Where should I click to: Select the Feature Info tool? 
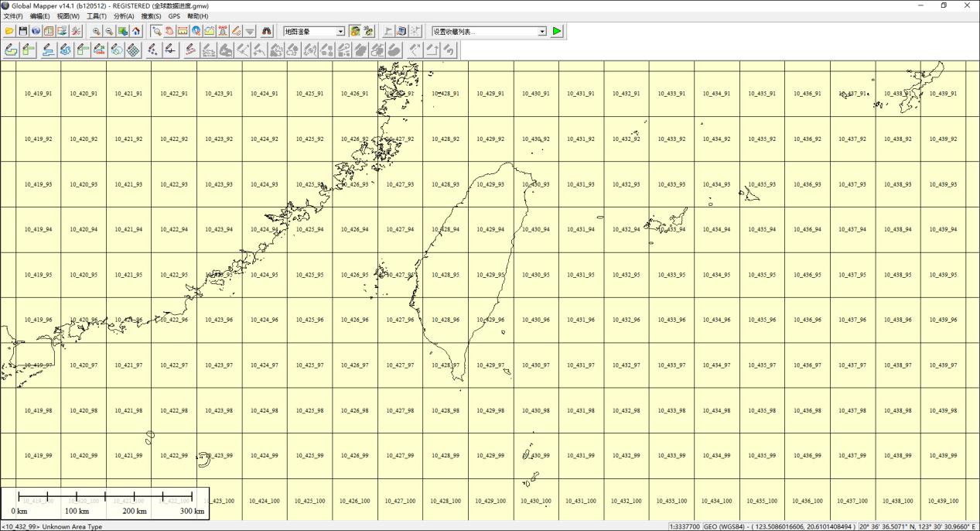[196, 31]
